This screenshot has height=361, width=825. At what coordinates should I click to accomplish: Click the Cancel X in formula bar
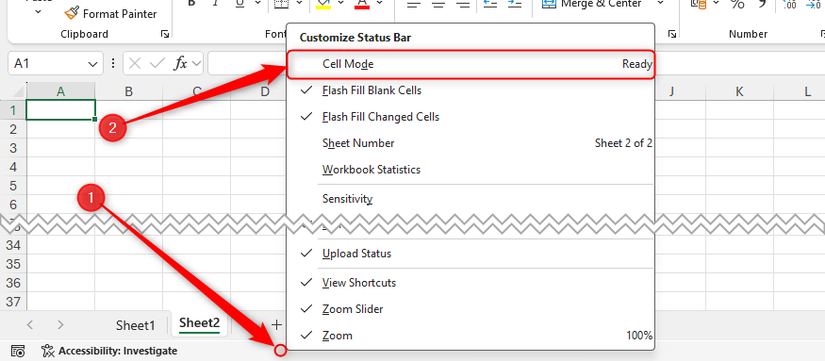click(x=135, y=64)
